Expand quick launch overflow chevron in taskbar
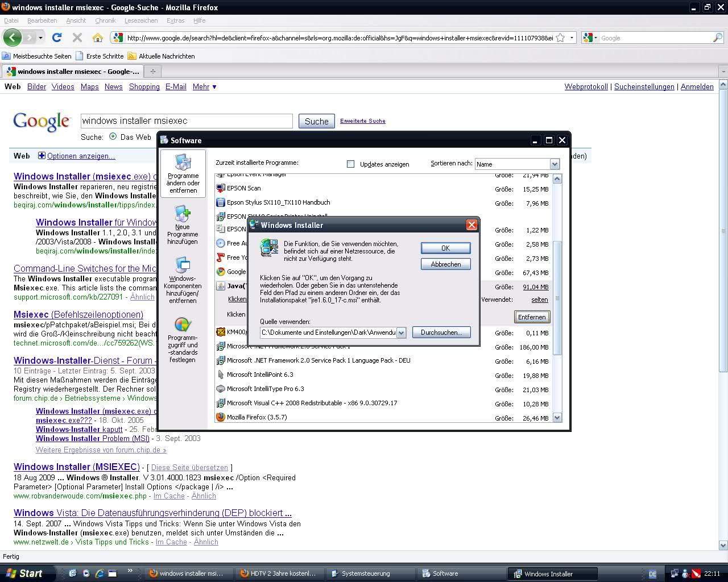Screen dimensions: 728x582 coord(130,571)
